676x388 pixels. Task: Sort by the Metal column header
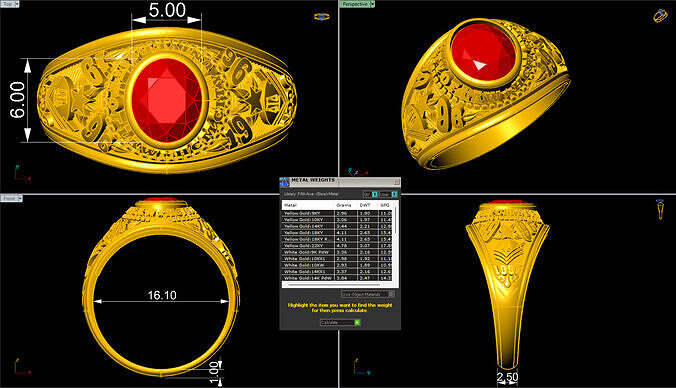[x=308, y=205]
